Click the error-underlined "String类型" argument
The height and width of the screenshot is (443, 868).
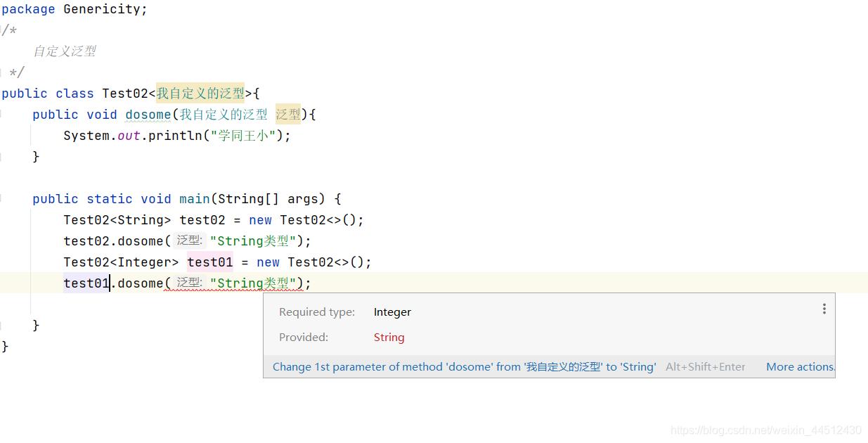(x=253, y=283)
